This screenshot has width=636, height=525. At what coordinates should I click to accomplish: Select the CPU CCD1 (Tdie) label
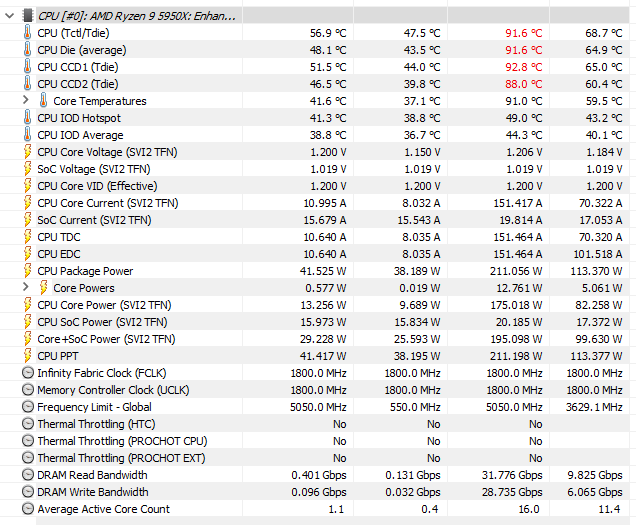click(78, 67)
